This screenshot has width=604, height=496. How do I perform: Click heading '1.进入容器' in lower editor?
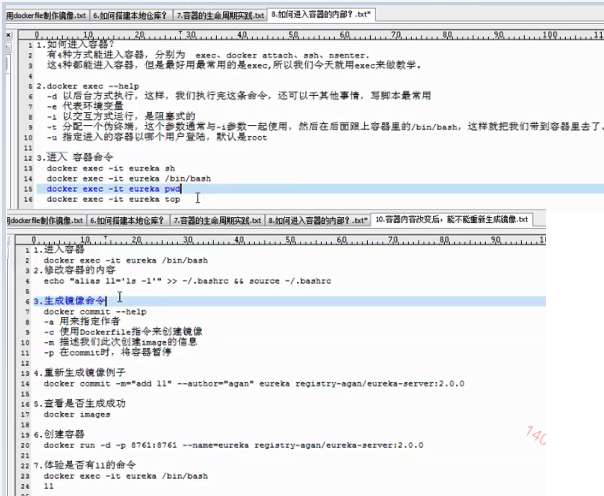(59, 250)
